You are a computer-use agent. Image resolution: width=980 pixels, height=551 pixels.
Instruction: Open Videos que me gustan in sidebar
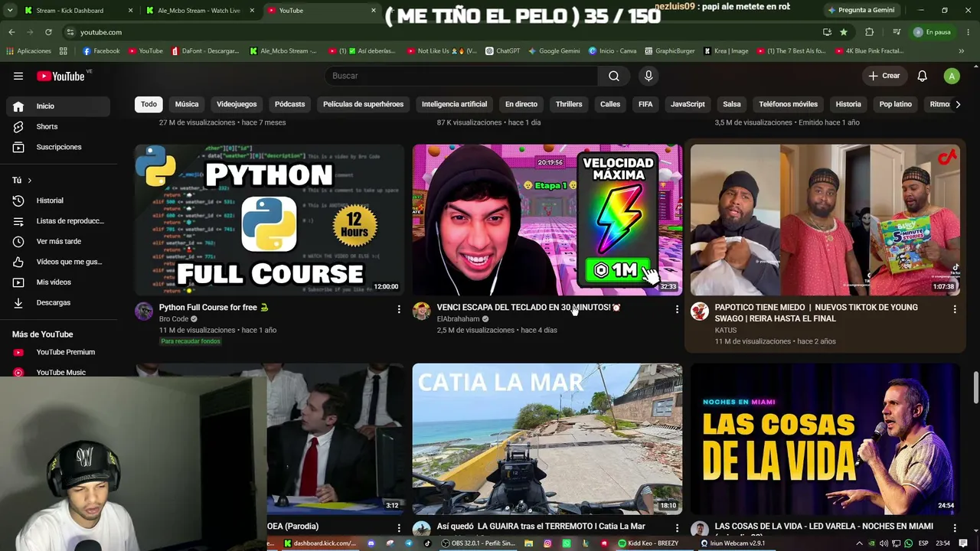point(58,262)
